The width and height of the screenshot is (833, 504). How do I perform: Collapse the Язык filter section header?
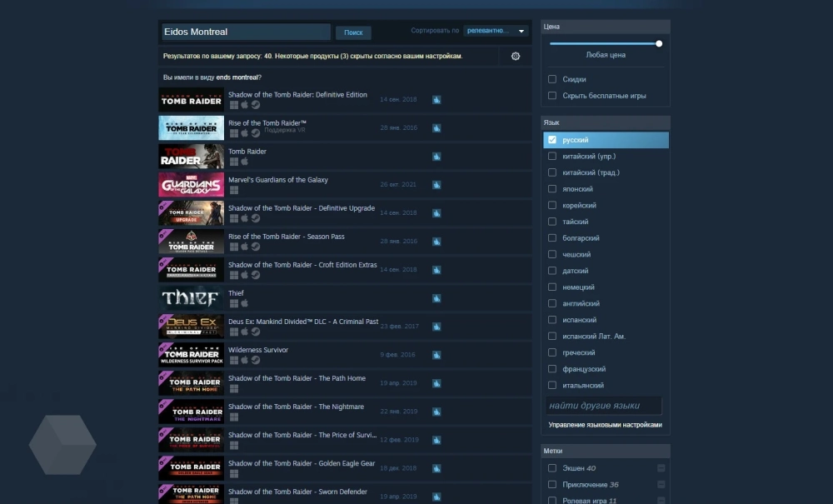click(x=606, y=122)
